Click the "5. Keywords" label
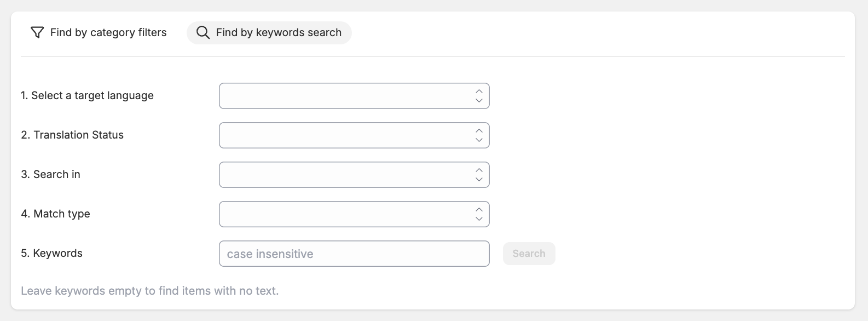Screen dimensions: 868x321 (x=51, y=254)
